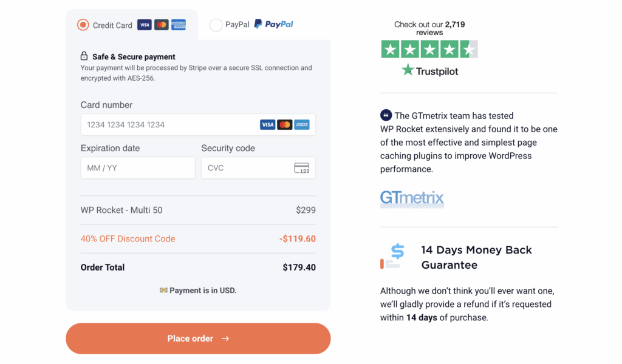Click the Visa icon beside Credit Card
The height and width of the screenshot is (364, 622).
tap(144, 25)
